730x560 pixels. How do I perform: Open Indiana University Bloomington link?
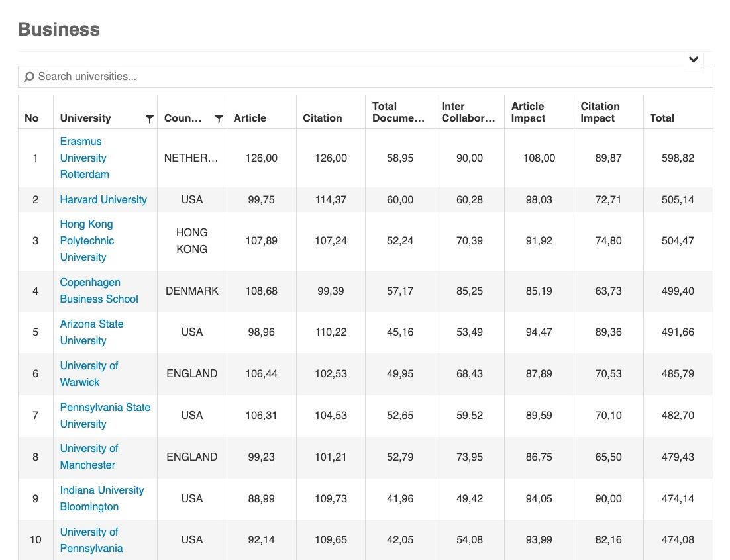[102, 498]
